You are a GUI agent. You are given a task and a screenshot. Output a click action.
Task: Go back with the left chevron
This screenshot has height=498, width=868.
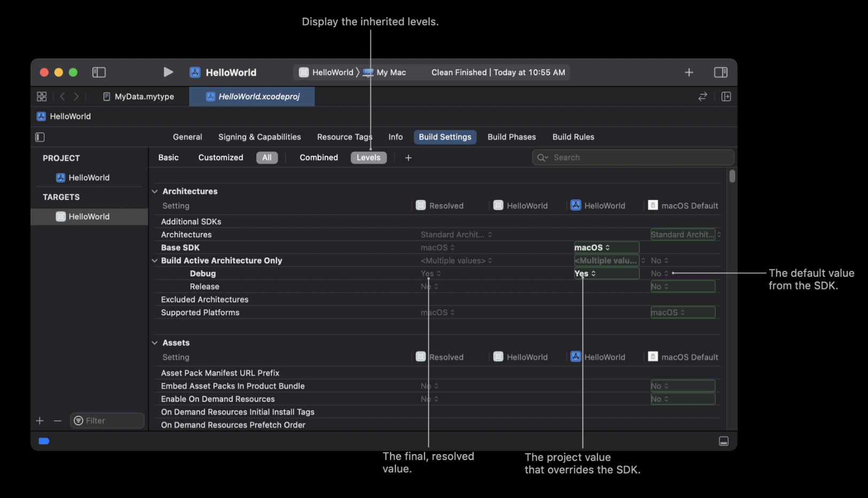click(x=63, y=96)
